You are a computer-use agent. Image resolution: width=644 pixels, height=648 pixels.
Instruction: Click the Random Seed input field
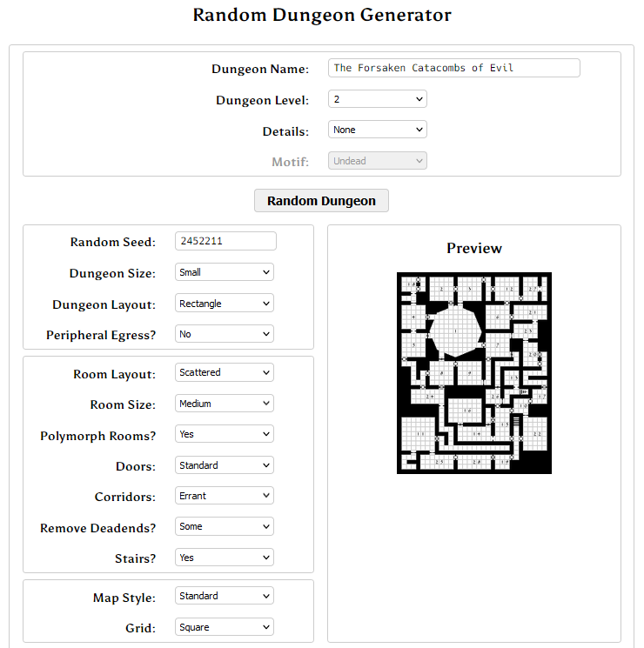[225, 241]
